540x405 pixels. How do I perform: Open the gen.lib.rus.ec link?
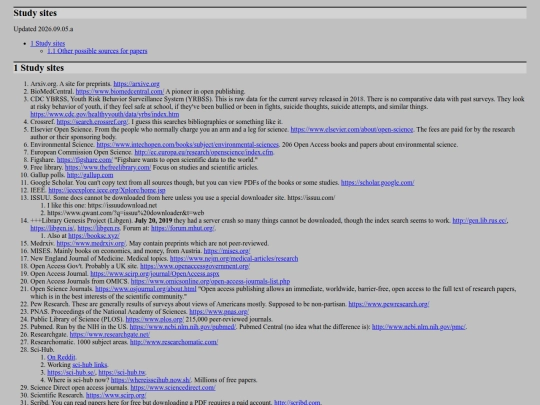click(480, 220)
